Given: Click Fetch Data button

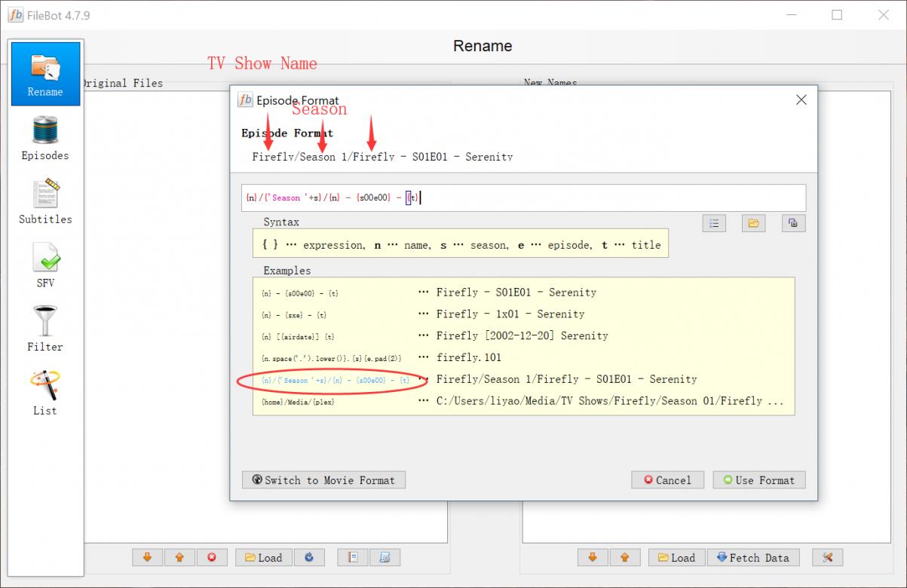Looking at the screenshot, I should (752, 558).
